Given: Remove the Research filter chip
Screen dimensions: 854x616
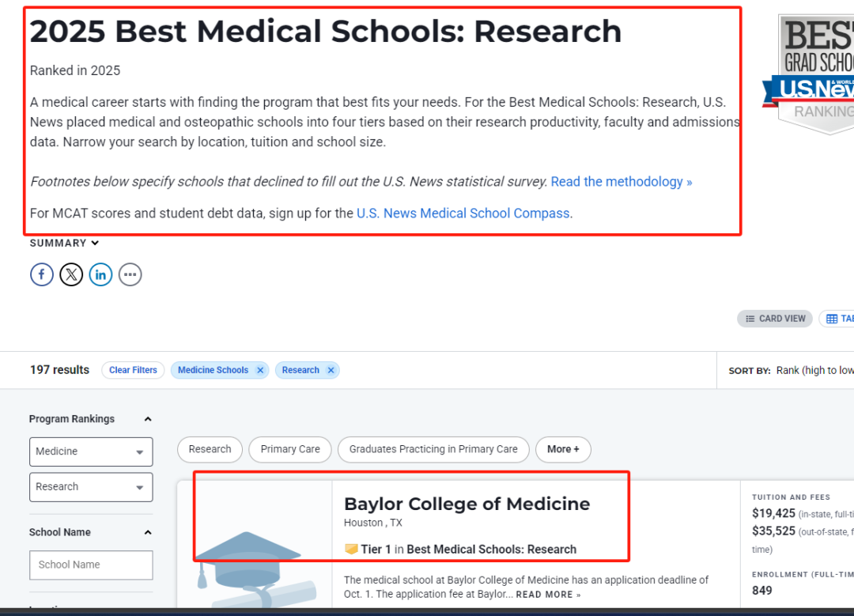Looking at the screenshot, I should (x=331, y=370).
